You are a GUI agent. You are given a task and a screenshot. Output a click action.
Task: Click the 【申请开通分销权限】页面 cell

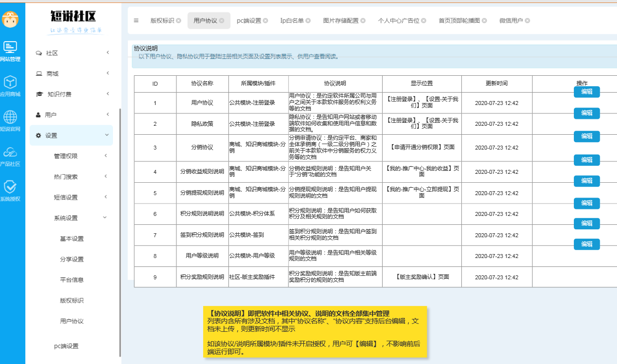[422, 148]
